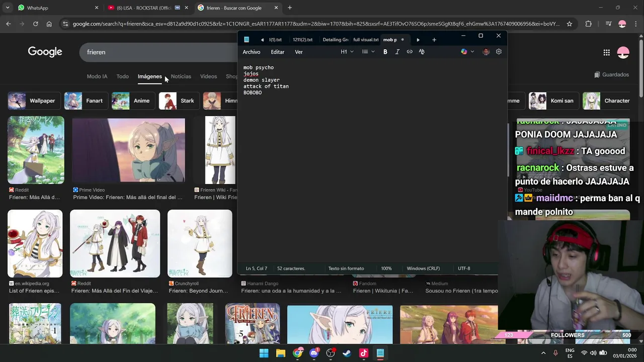Close the WhatsApp browser tab

point(97,8)
